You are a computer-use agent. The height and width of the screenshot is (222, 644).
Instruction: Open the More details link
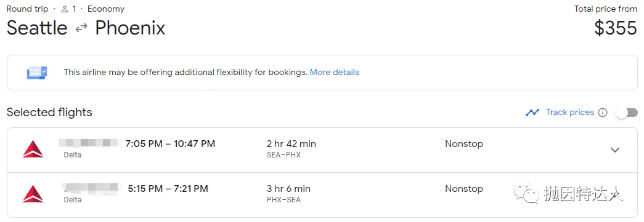click(x=334, y=73)
